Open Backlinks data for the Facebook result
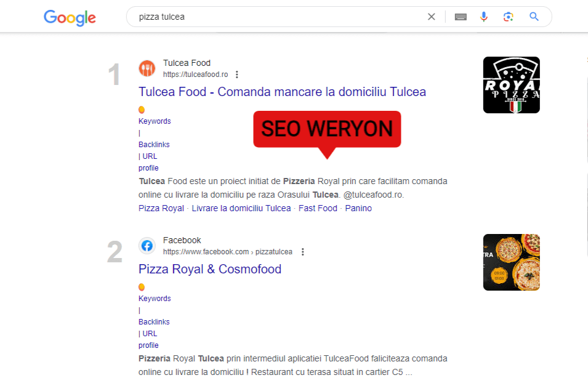The image size is (588, 391). 153,321
